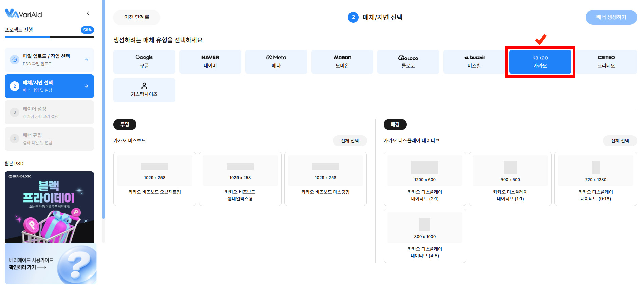Select the Moloco media type
Screen dimensions: 644x288
click(x=408, y=61)
